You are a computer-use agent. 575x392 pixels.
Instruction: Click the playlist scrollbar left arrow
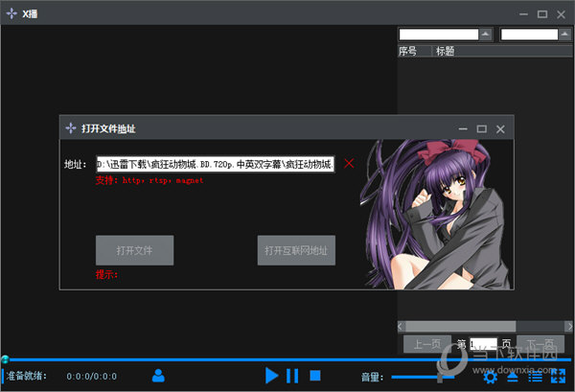401,326
